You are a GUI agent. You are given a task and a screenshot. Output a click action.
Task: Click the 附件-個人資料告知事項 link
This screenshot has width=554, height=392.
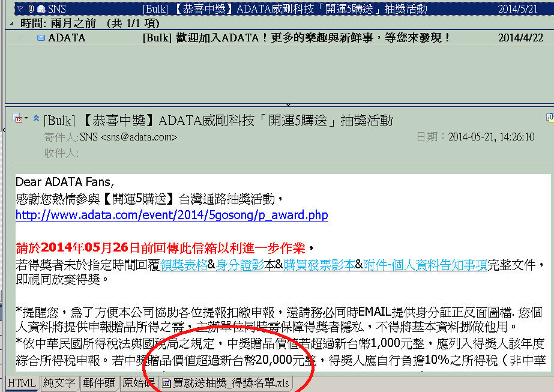425,265
